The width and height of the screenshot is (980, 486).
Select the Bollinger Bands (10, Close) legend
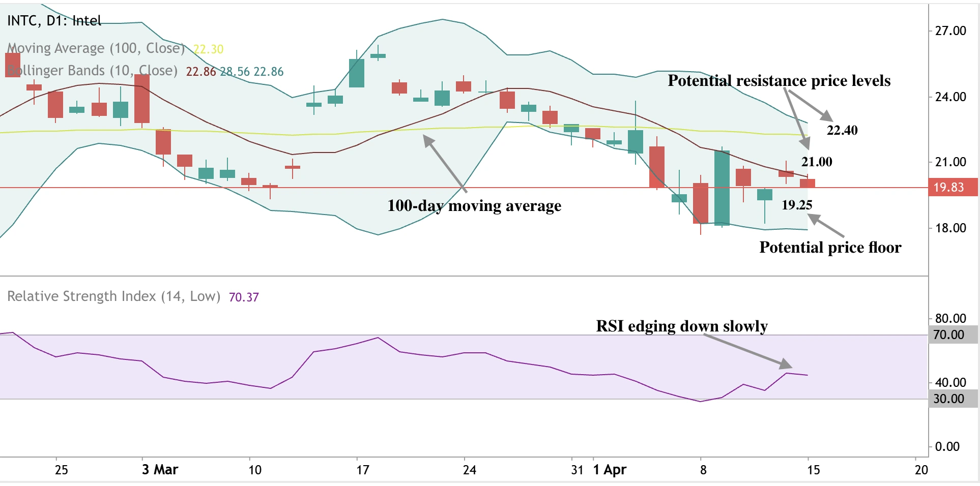tap(92, 71)
